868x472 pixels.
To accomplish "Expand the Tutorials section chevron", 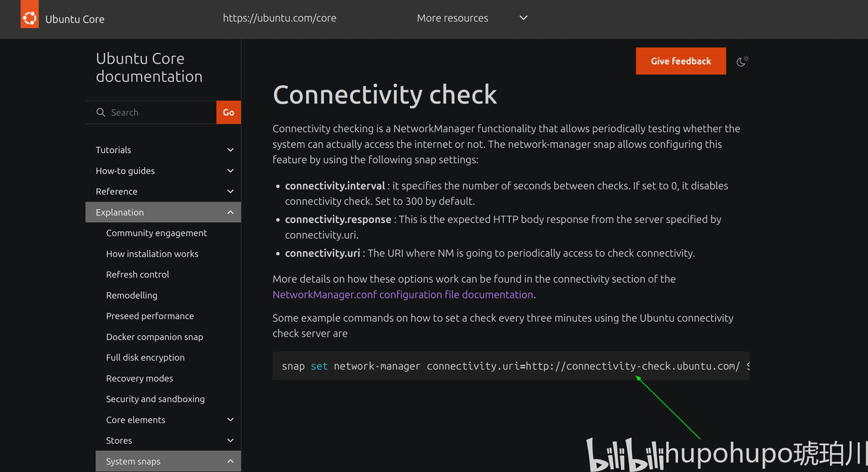I will tap(230, 150).
